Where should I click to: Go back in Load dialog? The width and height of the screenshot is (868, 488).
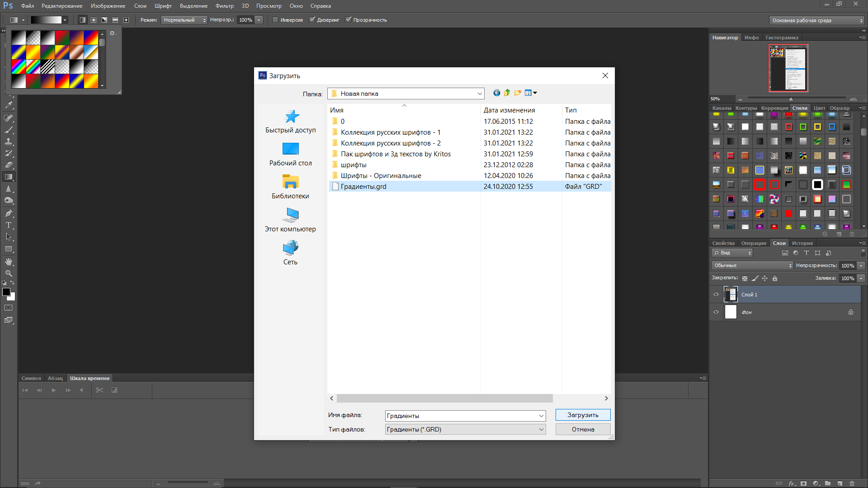(x=497, y=93)
